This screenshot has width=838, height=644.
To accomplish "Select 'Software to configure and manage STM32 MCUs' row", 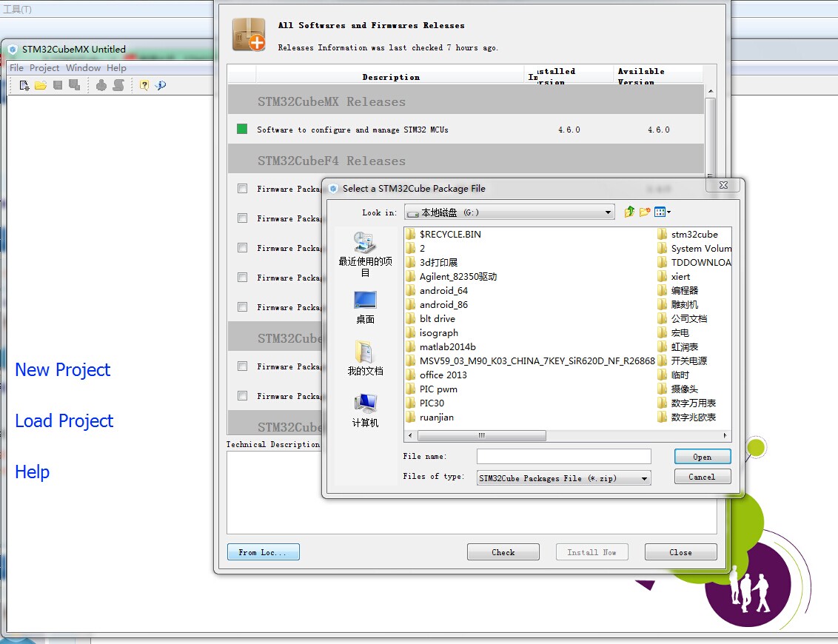I will 466,130.
